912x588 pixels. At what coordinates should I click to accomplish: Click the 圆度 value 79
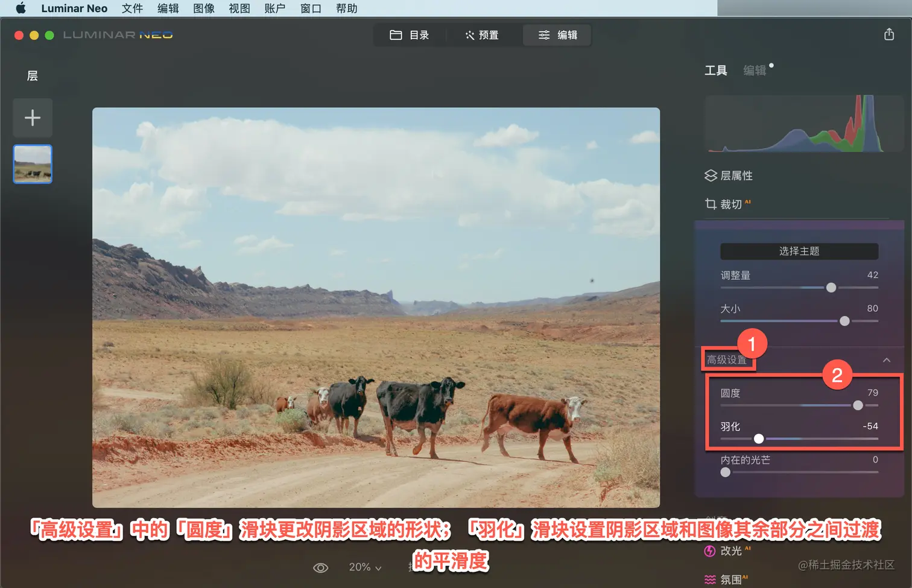(872, 393)
